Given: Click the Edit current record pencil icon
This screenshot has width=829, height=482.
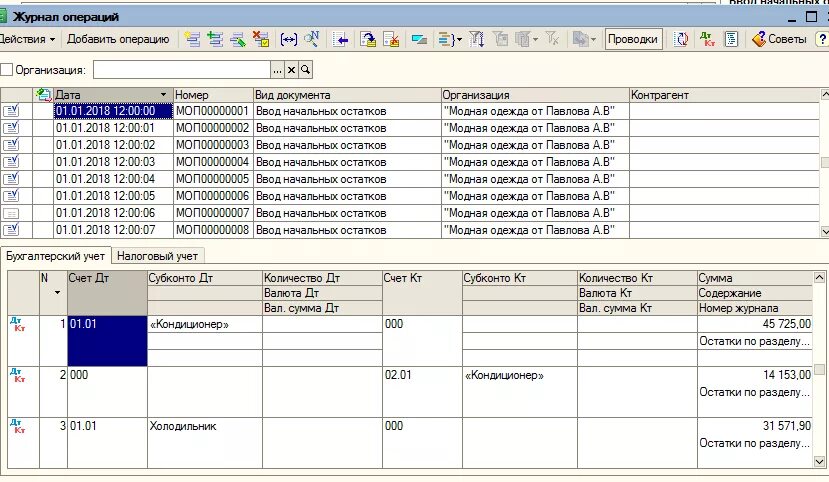Looking at the screenshot, I should coord(238,39).
